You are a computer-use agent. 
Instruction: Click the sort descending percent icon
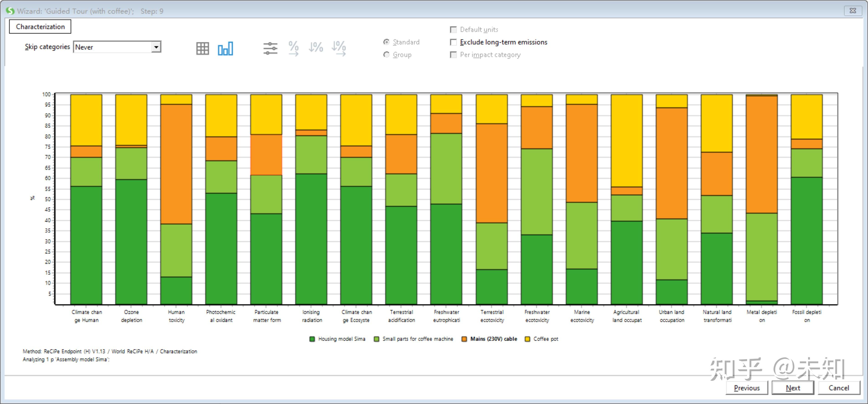(x=316, y=48)
